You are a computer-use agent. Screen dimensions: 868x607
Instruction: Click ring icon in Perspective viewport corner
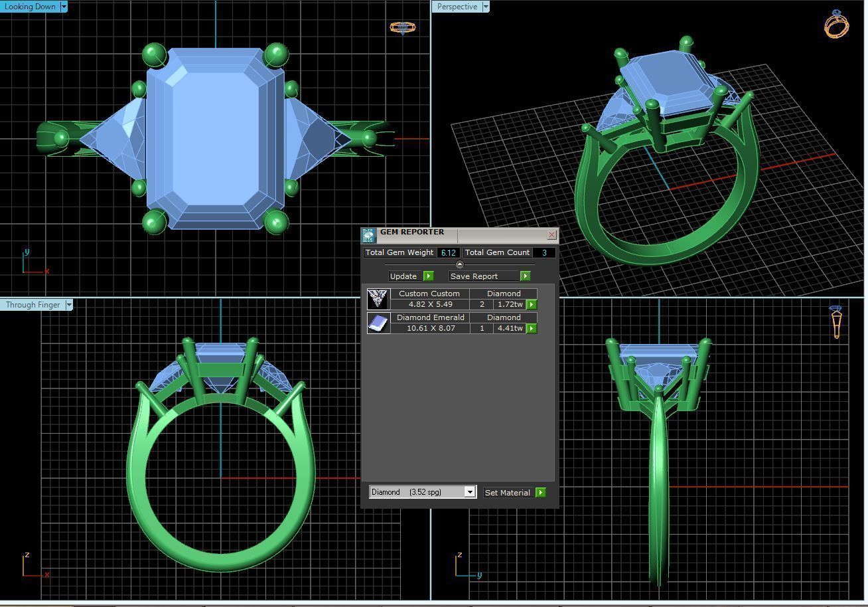(x=835, y=24)
